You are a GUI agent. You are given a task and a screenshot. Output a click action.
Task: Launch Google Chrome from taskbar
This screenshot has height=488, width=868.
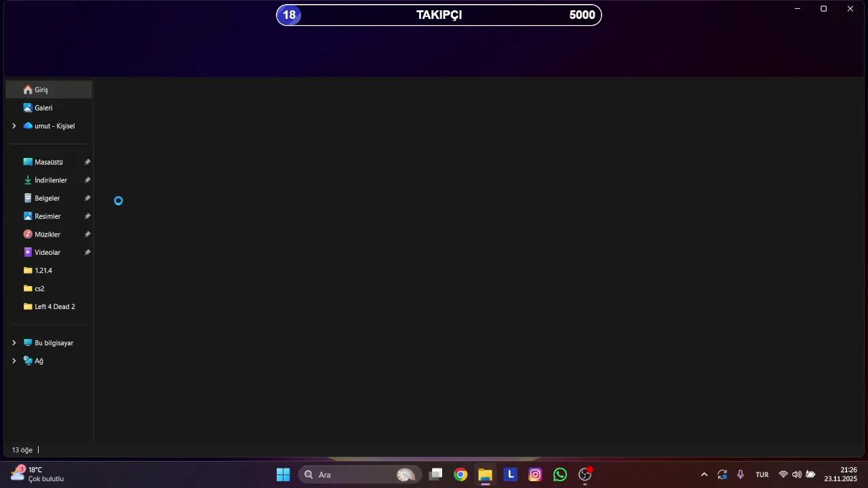coord(460,474)
